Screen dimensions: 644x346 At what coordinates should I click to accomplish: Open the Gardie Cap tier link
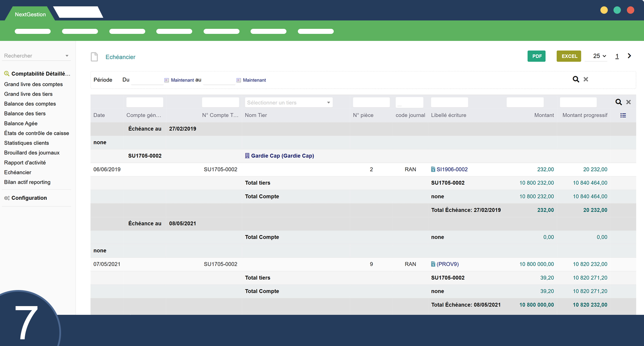282,156
